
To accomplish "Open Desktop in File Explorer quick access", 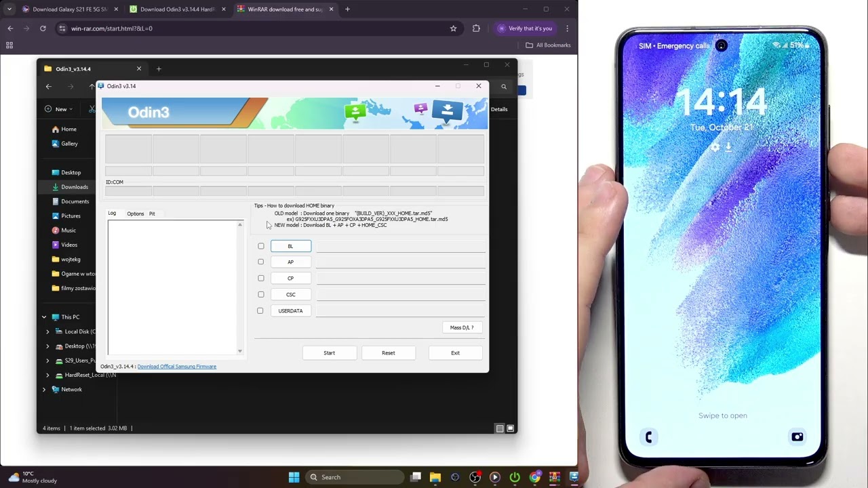I will point(66,172).
